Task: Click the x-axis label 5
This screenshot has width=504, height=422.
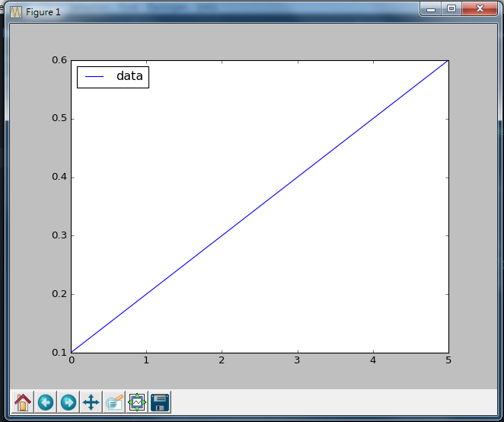Action: 448,360
